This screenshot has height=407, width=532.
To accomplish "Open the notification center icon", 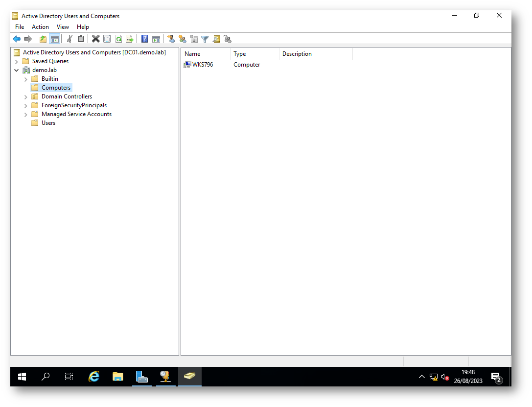I will coord(497,377).
